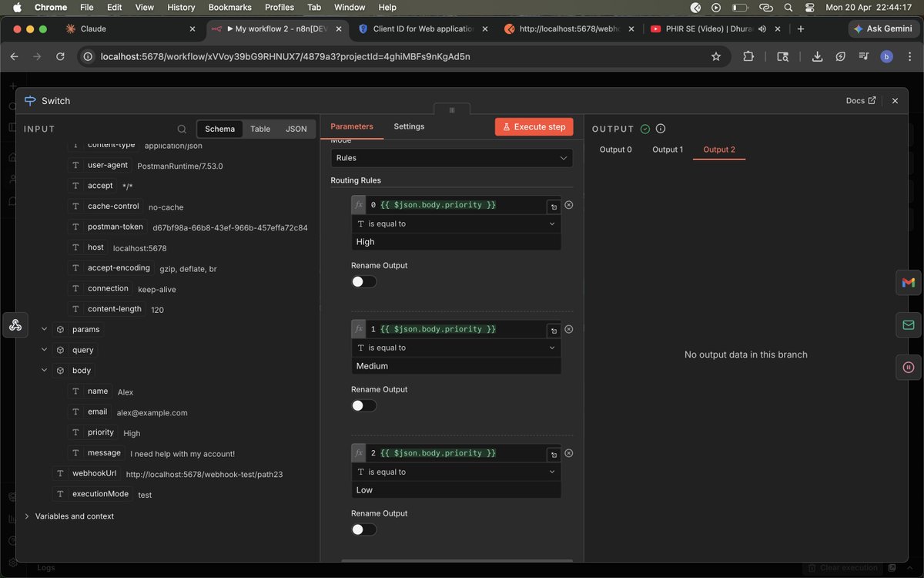
Task: Open operator dropdown for rule 0
Action: tap(456, 223)
